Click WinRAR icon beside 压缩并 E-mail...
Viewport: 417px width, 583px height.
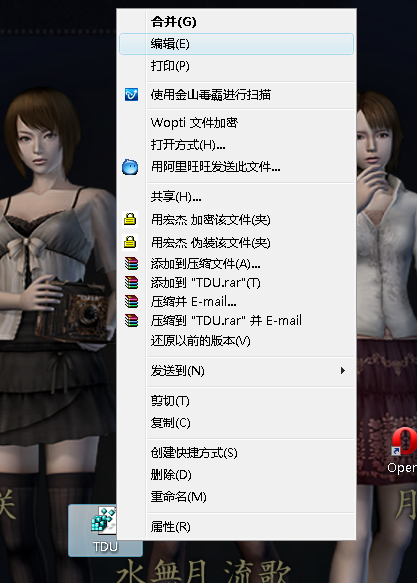(x=131, y=301)
